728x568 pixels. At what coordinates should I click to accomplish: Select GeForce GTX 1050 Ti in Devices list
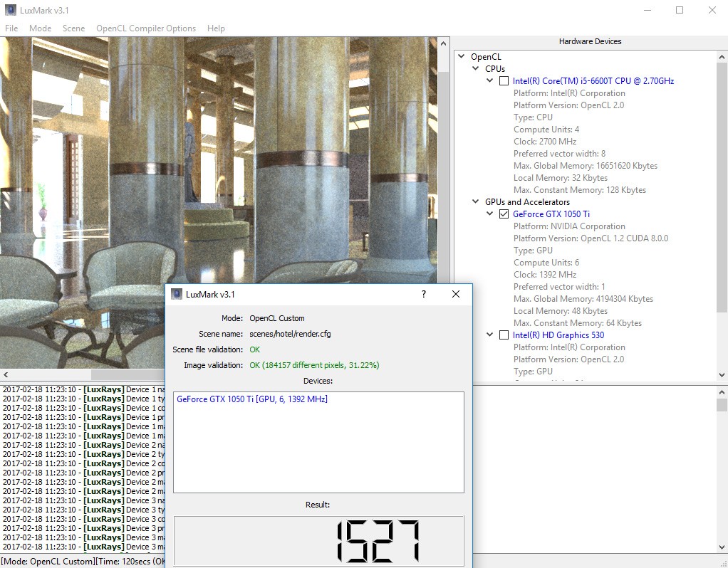coord(251,399)
